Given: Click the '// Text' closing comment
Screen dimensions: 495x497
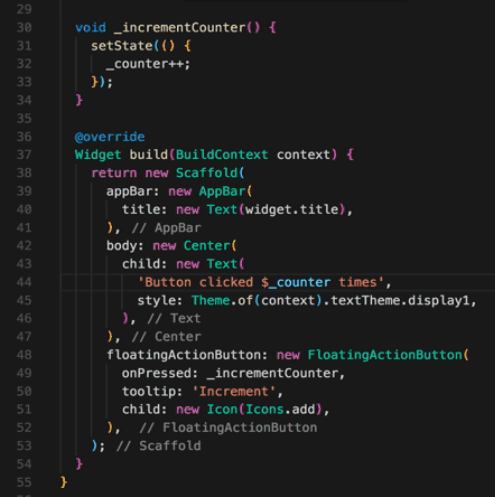Looking at the screenshot, I should point(174,319).
